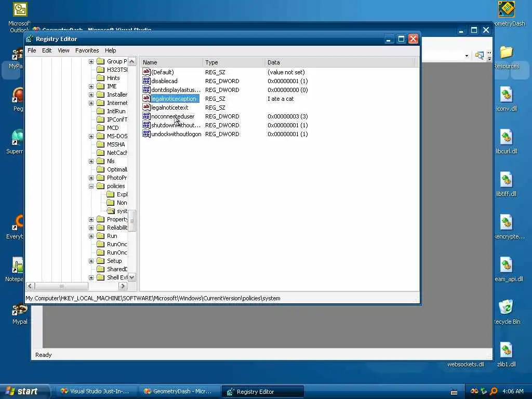
Task: Open the Recycle Bin desktop icon
Action: [x=506, y=312]
